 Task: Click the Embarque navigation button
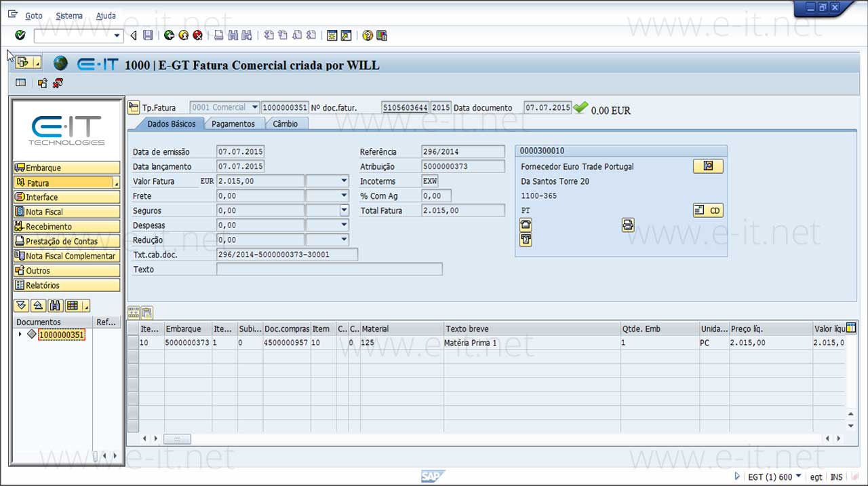click(x=66, y=168)
